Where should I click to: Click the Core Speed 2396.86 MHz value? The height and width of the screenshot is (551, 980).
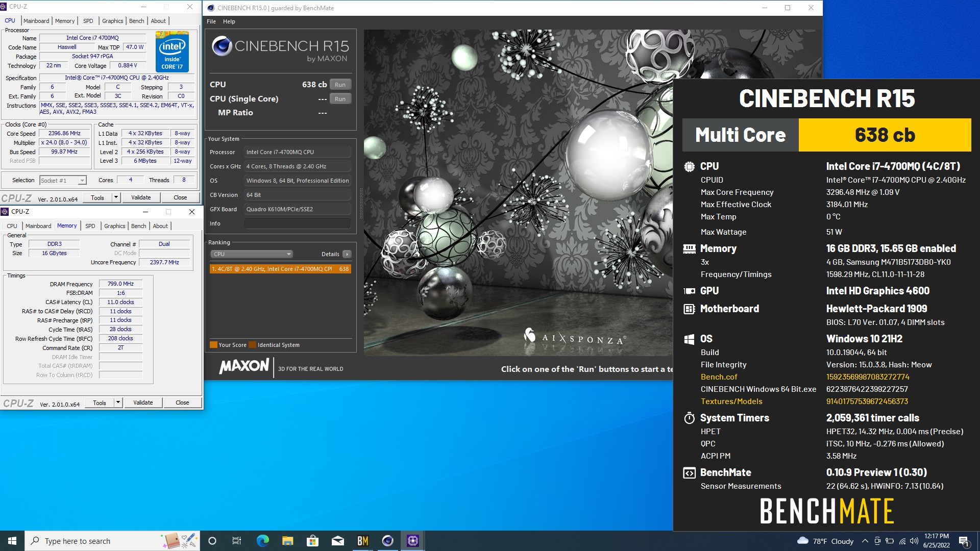(64, 134)
